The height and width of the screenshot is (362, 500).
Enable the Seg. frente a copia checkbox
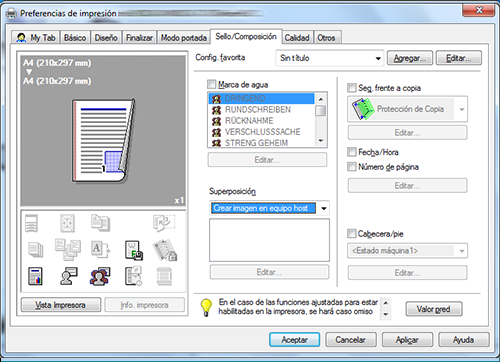(x=352, y=88)
